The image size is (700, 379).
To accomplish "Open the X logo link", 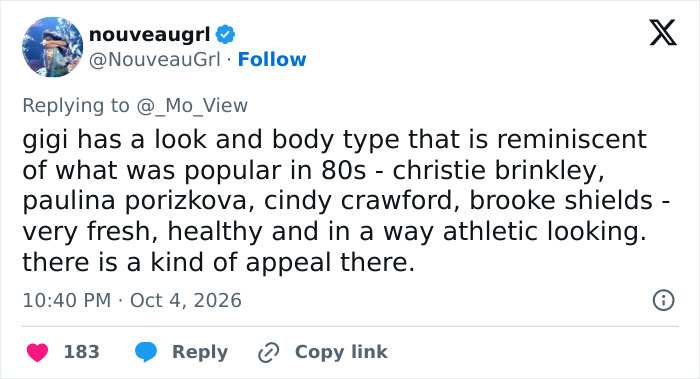I will coord(663,33).
